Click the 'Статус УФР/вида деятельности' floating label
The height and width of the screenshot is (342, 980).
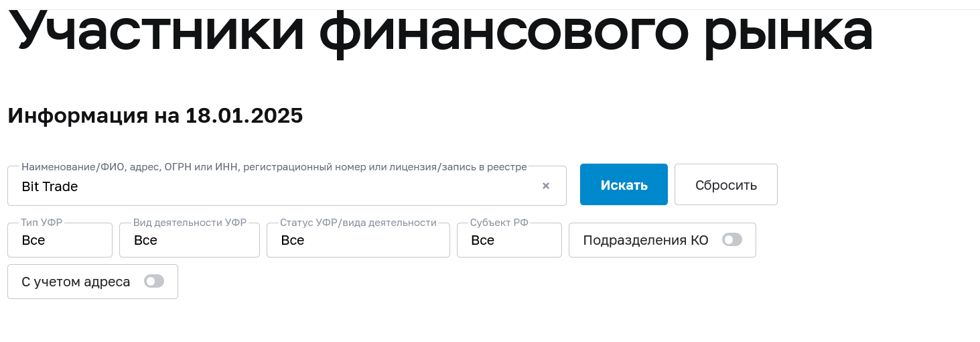click(358, 223)
